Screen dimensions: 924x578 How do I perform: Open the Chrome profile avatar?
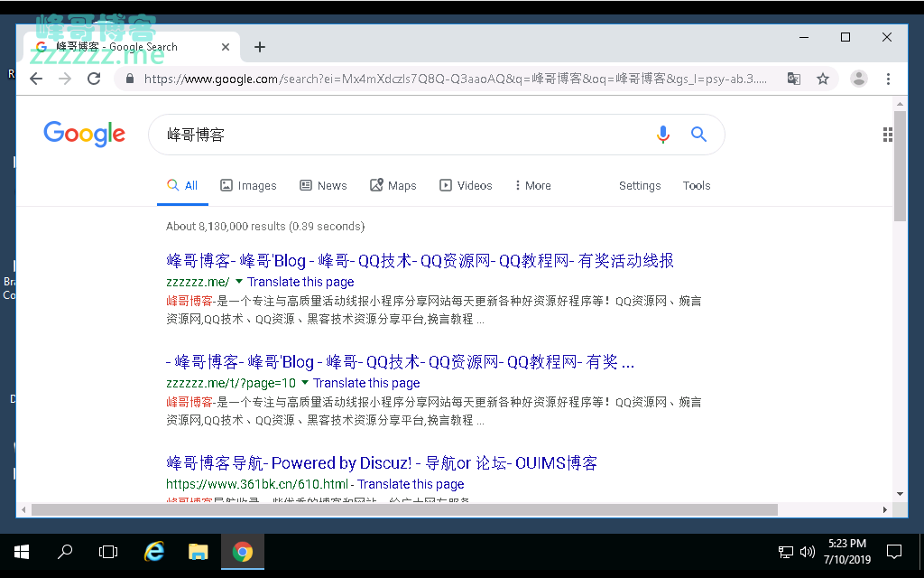[x=859, y=79]
